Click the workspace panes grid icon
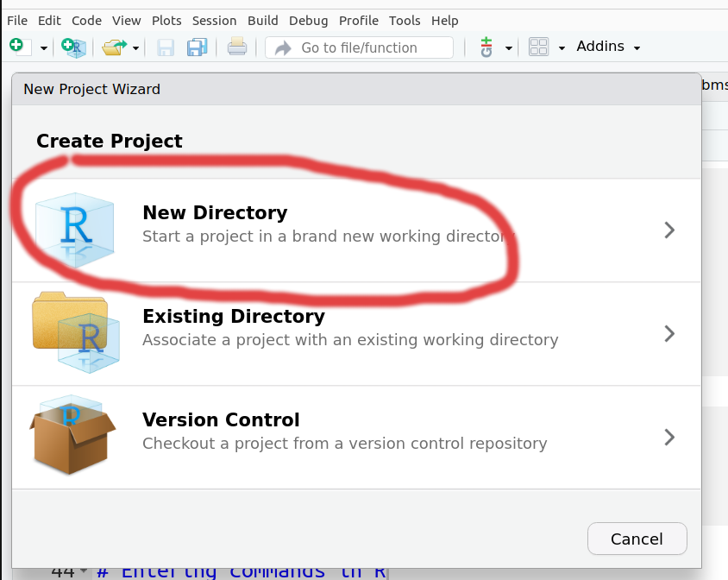The width and height of the screenshot is (728, 580). (x=539, y=47)
